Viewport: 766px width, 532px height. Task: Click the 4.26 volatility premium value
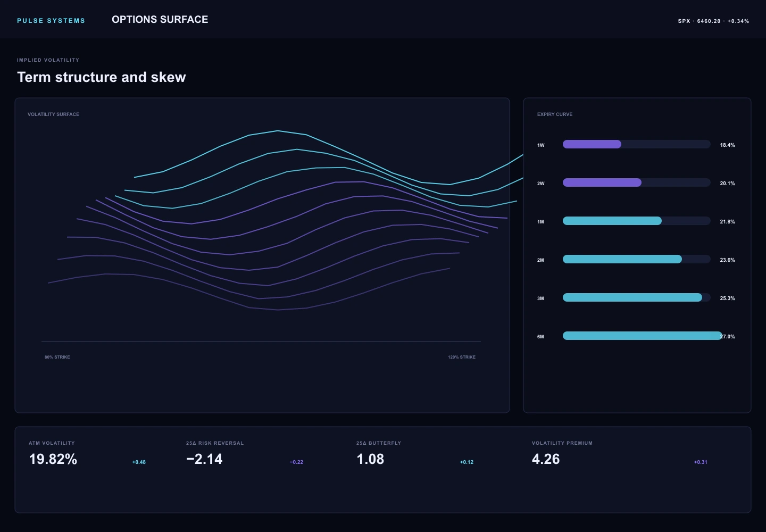[546, 459]
